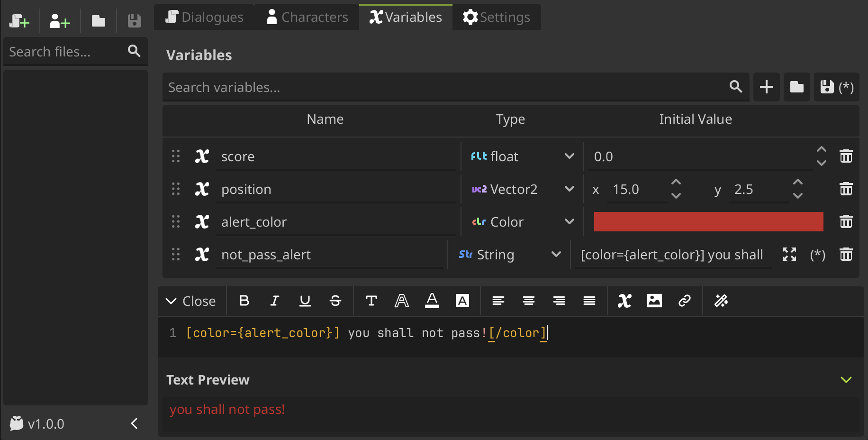868x440 pixels.
Task: Open the type dropdown for alert_color
Action: click(570, 221)
